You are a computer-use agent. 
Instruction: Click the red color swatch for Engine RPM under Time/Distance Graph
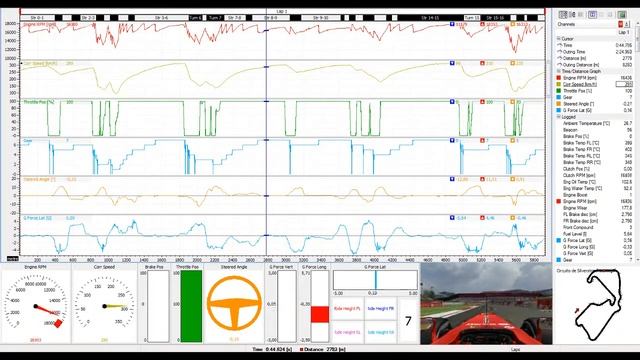pyautogui.click(x=559, y=78)
